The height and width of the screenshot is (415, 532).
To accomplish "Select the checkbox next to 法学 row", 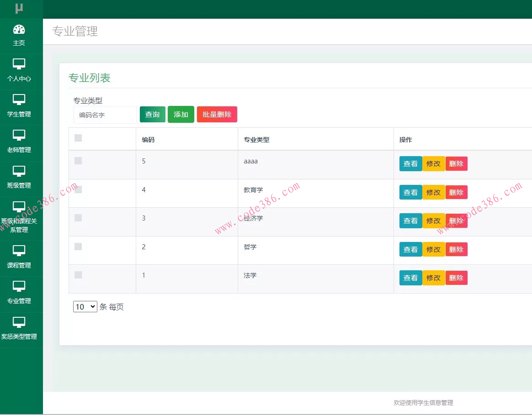I will (78, 274).
